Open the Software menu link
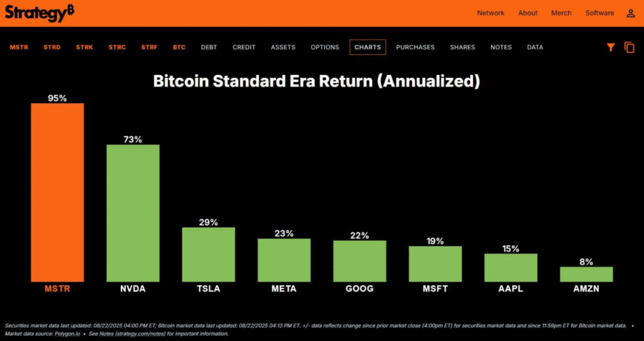The image size is (644, 341). (x=599, y=13)
